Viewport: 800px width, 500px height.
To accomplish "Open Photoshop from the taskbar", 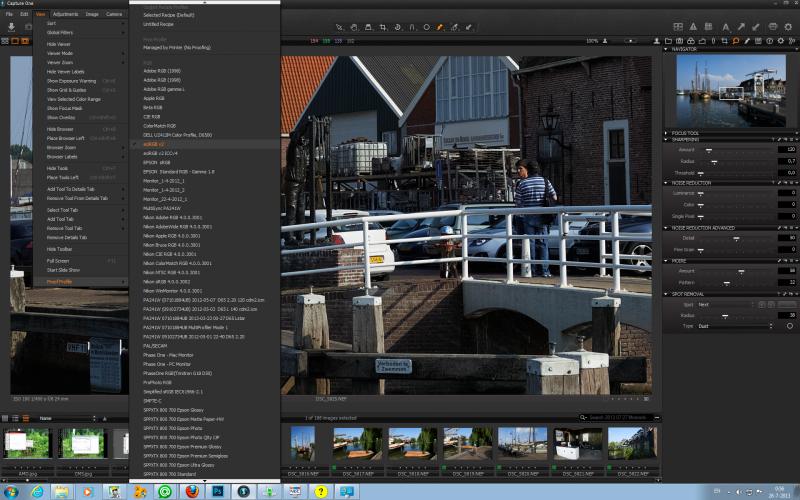I will pyautogui.click(x=218, y=492).
